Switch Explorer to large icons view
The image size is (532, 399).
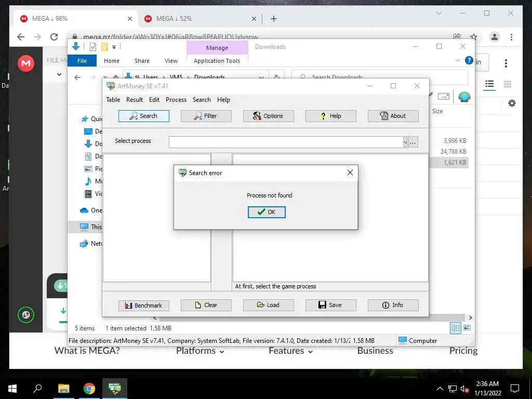(x=467, y=328)
